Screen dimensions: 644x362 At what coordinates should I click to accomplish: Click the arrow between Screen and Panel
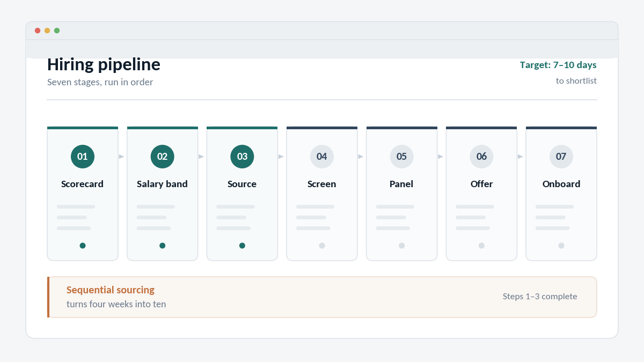click(x=361, y=157)
